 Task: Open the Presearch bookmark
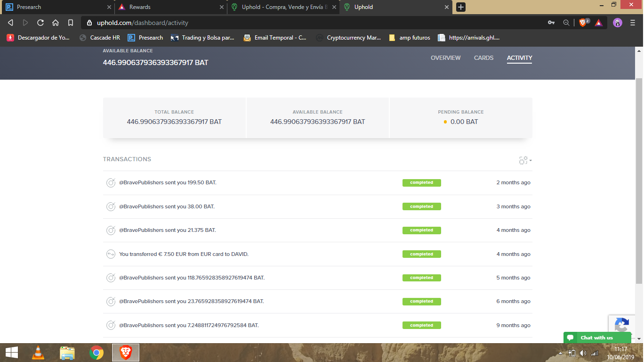[145, 38]
